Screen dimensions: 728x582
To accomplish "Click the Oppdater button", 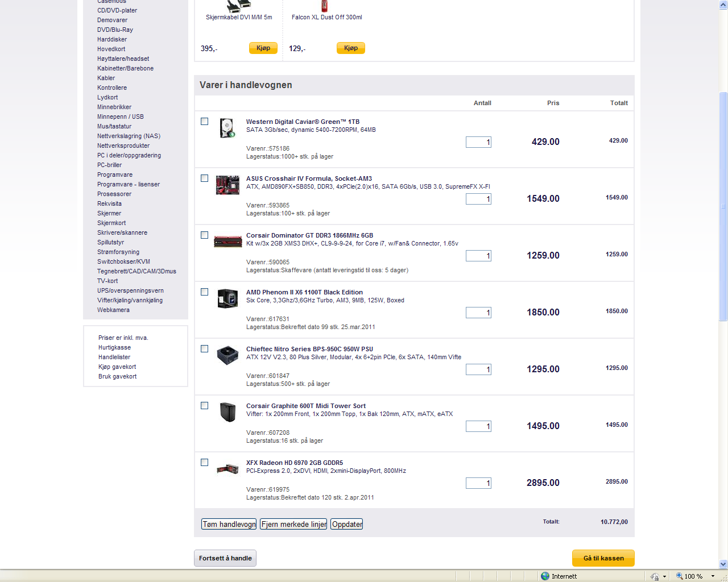I will tap(347, 524).
